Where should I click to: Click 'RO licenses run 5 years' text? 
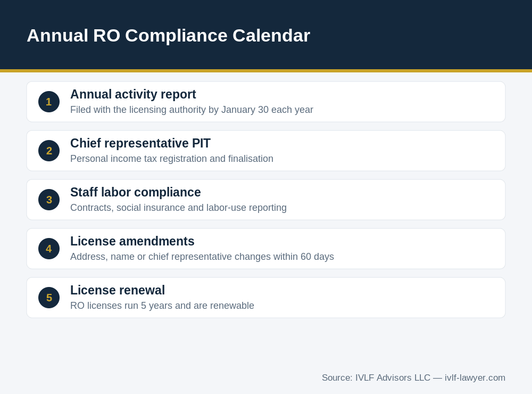(162, 306)
